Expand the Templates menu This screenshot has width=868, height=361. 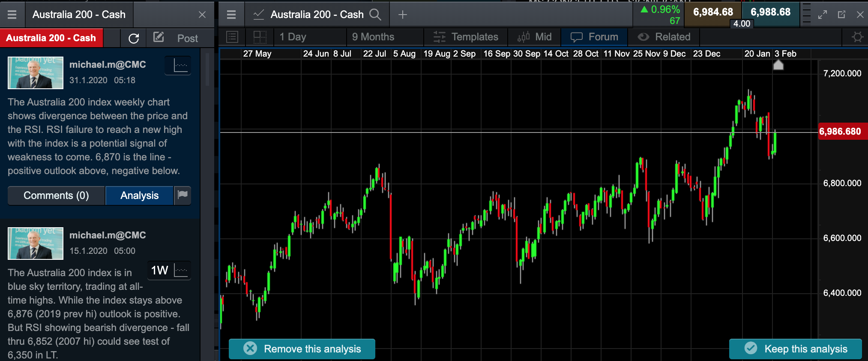point(466,37)
